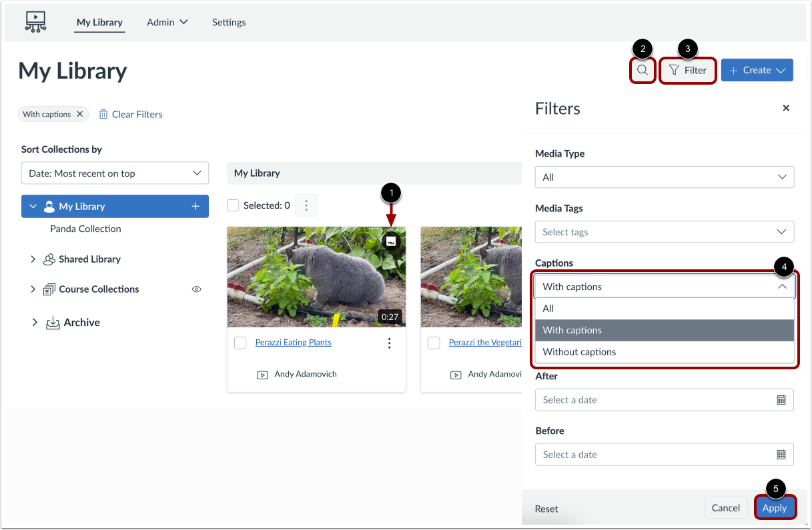Screen dimensions: 812x530
Task: Check the Perazzi the Vegetarian checkbox
Action: click(434, 343)
